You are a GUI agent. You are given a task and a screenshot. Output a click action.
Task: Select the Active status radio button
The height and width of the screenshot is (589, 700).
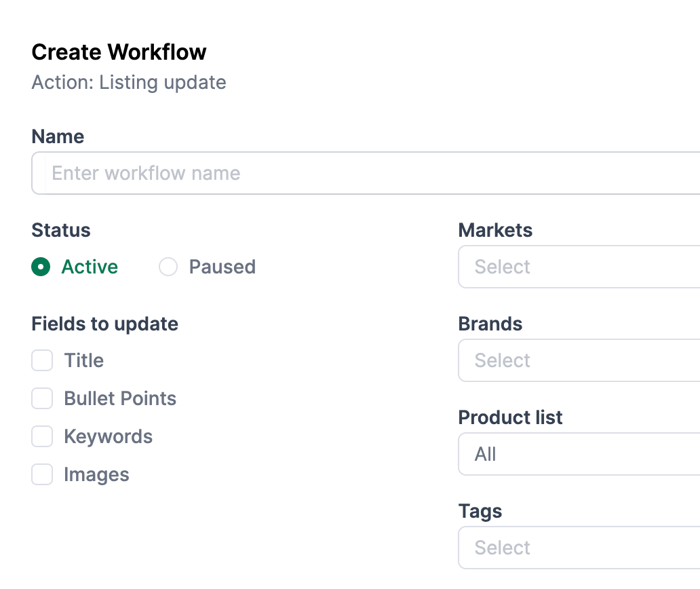(41, 267)
